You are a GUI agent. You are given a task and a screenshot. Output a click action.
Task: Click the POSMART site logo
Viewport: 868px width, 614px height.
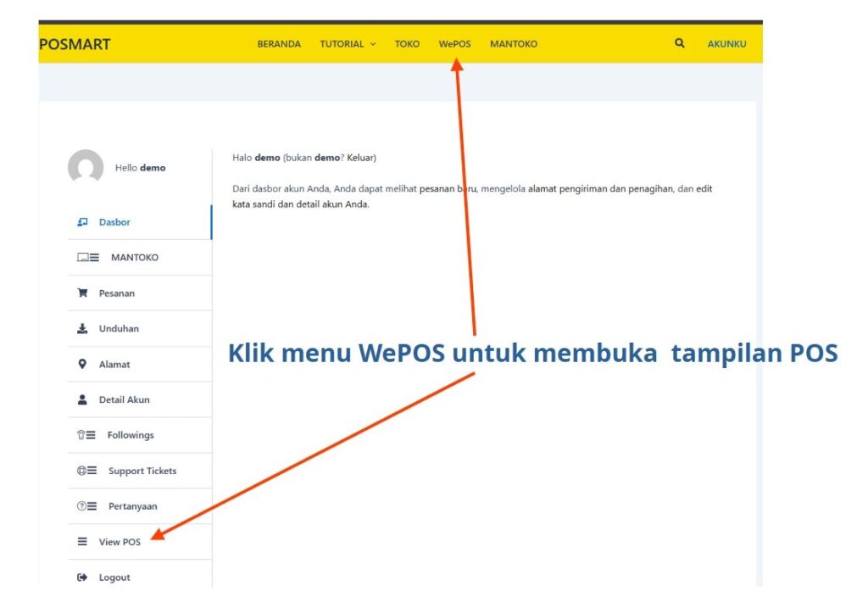click(75, 44)
